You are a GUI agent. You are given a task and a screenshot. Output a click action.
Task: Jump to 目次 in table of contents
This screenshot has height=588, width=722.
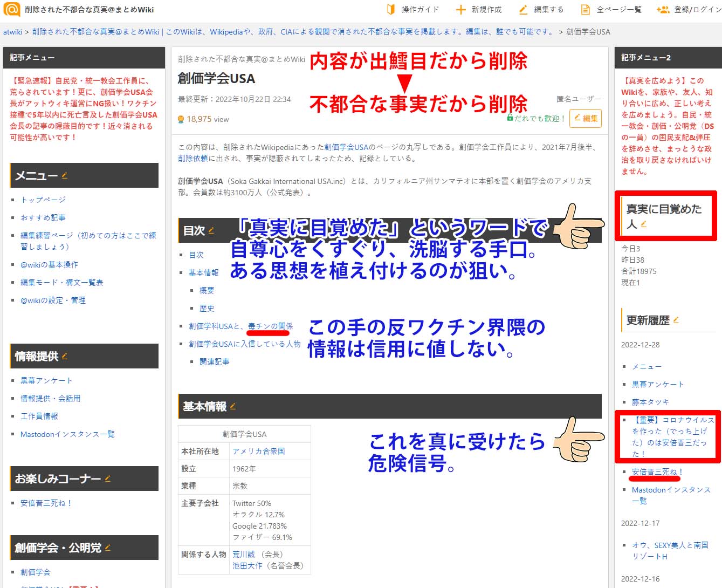[196, 255]
